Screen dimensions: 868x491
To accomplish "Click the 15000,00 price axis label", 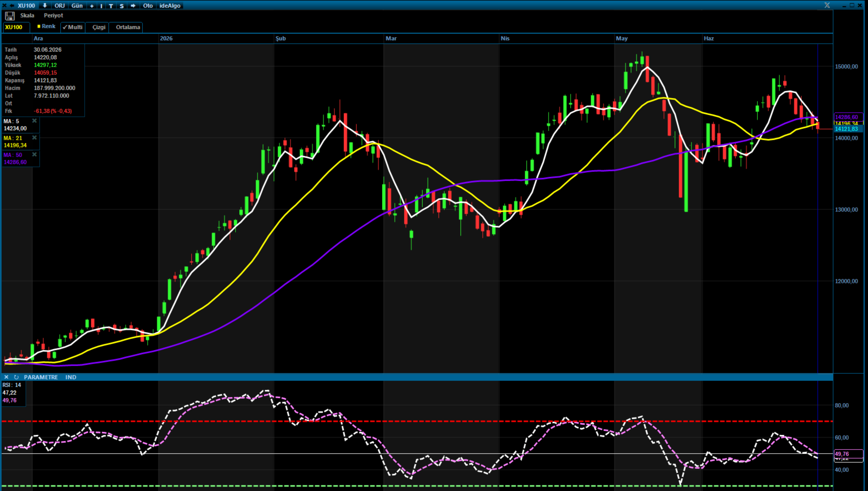I will [x=847, y=66].
